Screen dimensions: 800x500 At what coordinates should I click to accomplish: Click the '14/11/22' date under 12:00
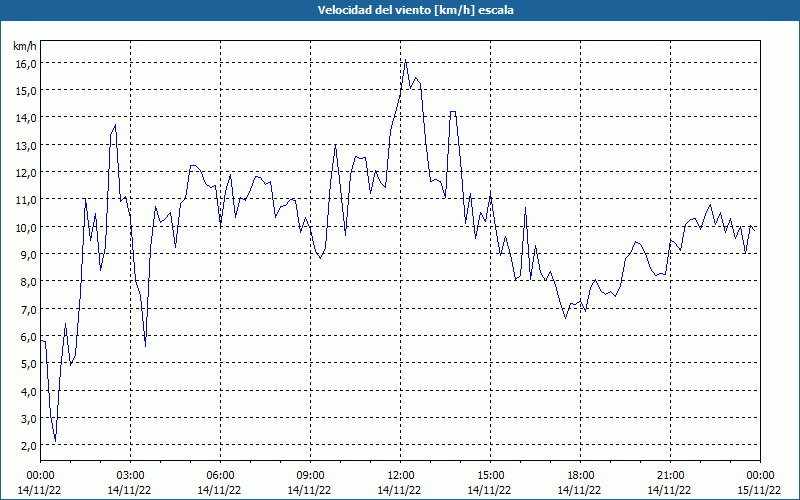pyautogui.click(x=399, y=490)
